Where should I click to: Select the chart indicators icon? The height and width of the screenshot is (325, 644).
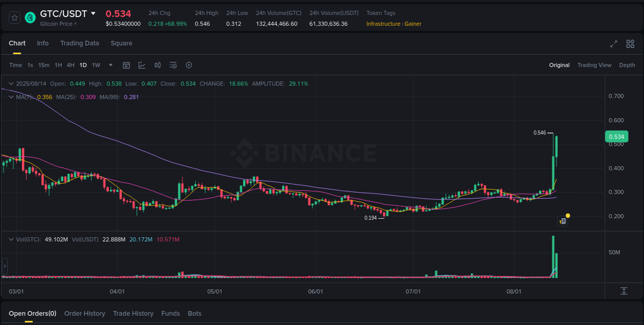point(142,65)
